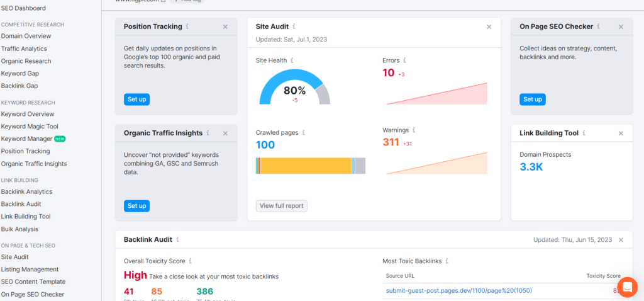
Task: Open Bulk Analysis in sidebar
Action: coord(19,229)
